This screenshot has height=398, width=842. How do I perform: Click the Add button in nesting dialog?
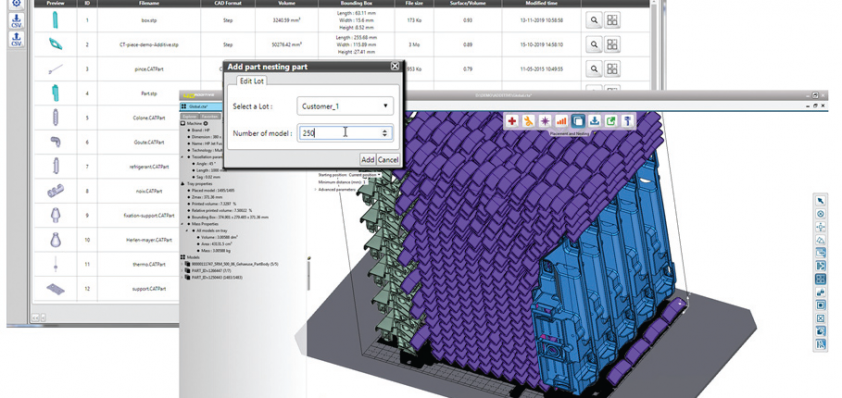[x=367, y=160]
